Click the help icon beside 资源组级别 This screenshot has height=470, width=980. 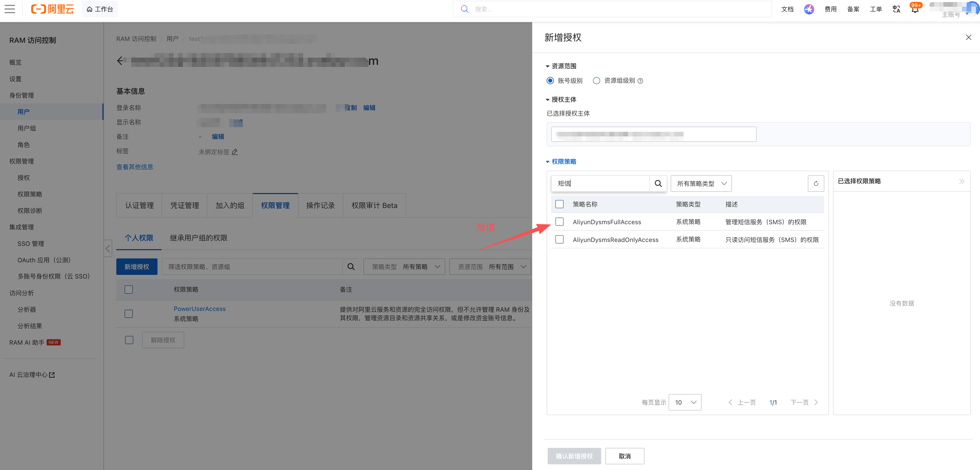click(640, 81)
